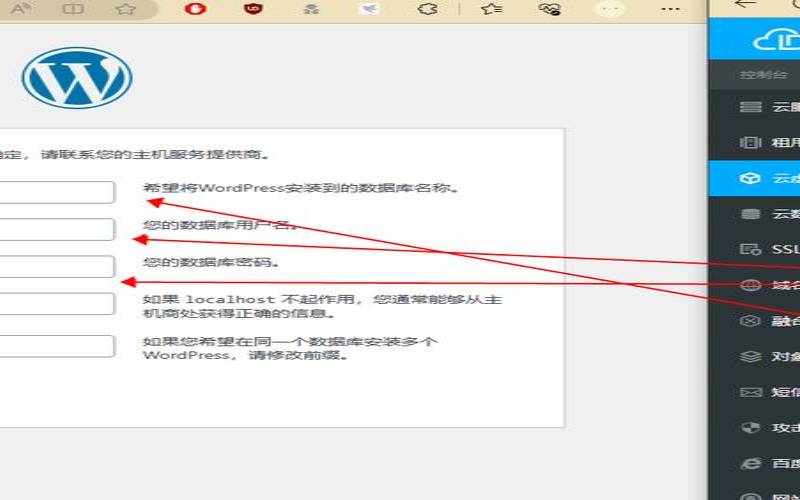This screenshot has height=500, width=800.
Task: Click the gray figure extension icon
Action: [x=311, y=9]
